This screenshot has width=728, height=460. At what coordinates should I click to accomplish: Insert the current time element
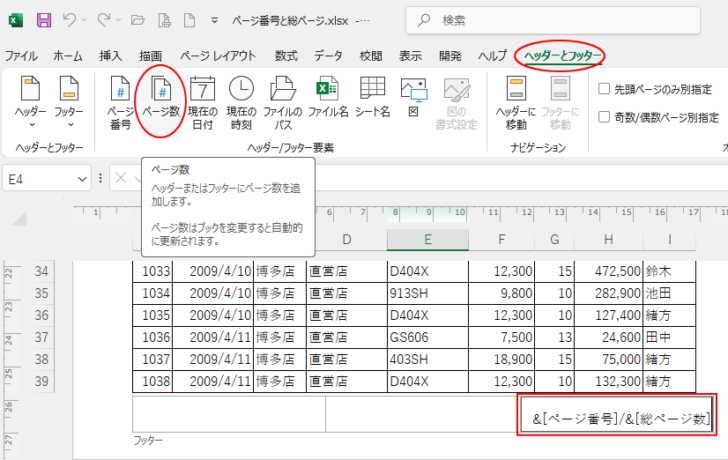coord(241,103)
